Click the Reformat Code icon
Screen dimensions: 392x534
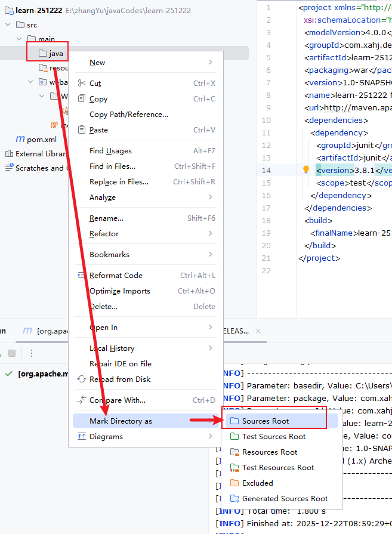pyautogui.click(x=81, y=275)
